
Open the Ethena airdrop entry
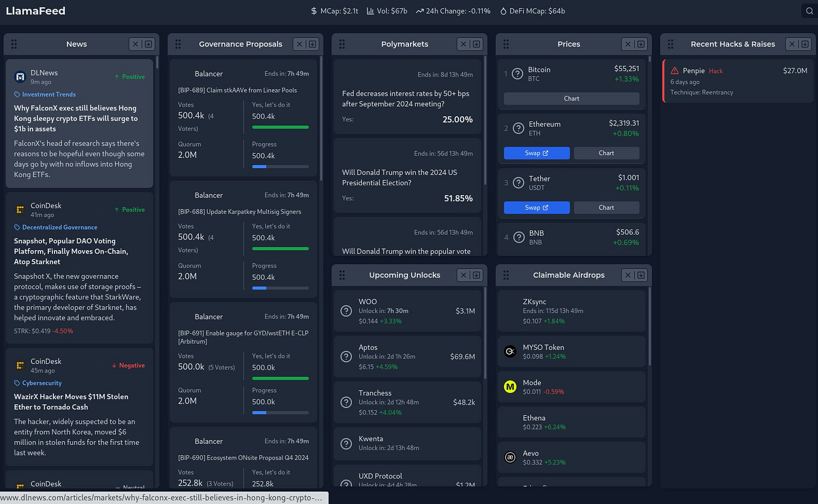[x=571, y=422]
